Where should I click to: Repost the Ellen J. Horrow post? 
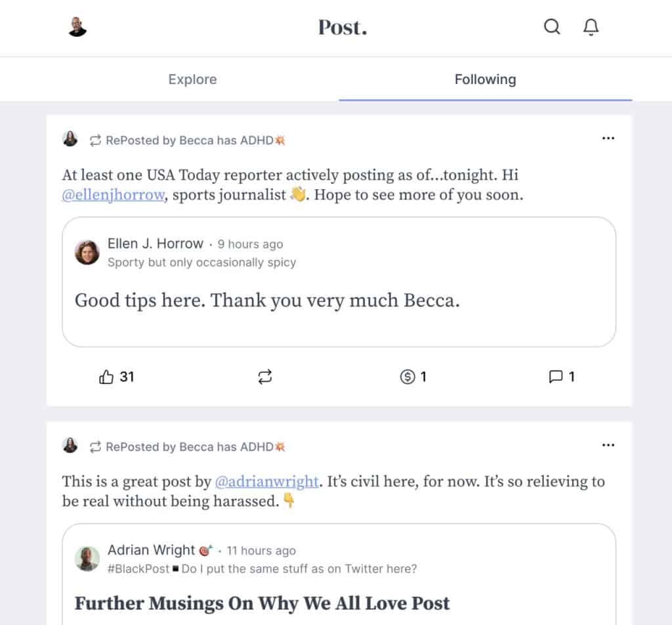(265, 377)
